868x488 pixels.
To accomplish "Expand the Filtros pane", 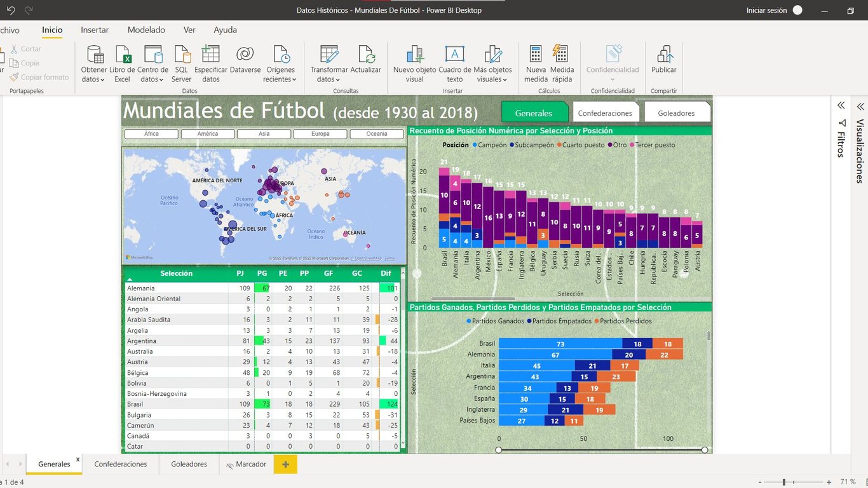I will pyautogui.click(x=841, y=105).
